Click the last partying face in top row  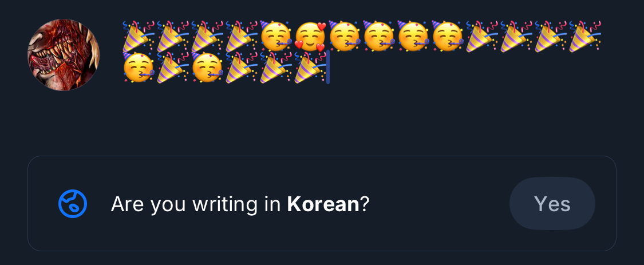point(448,35)
